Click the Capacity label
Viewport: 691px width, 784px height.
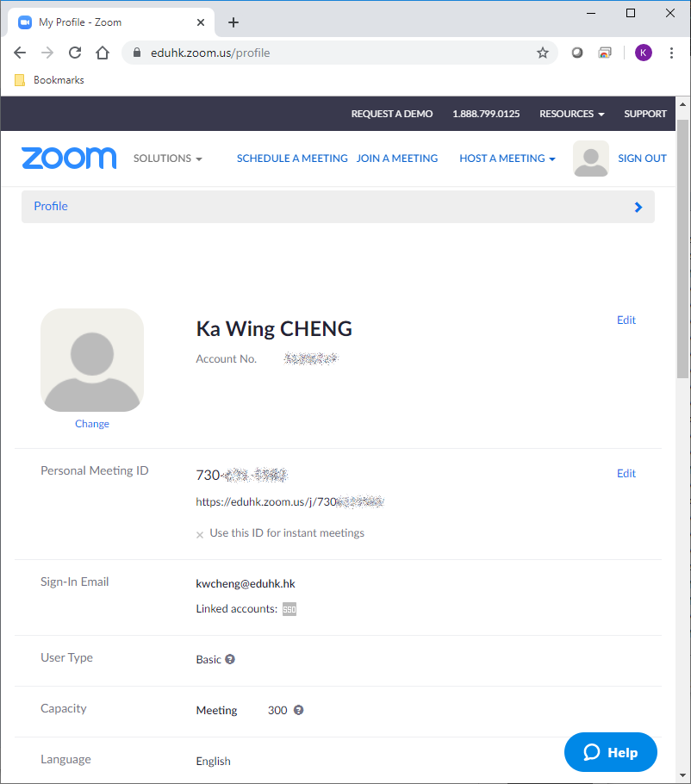[64, 708]
